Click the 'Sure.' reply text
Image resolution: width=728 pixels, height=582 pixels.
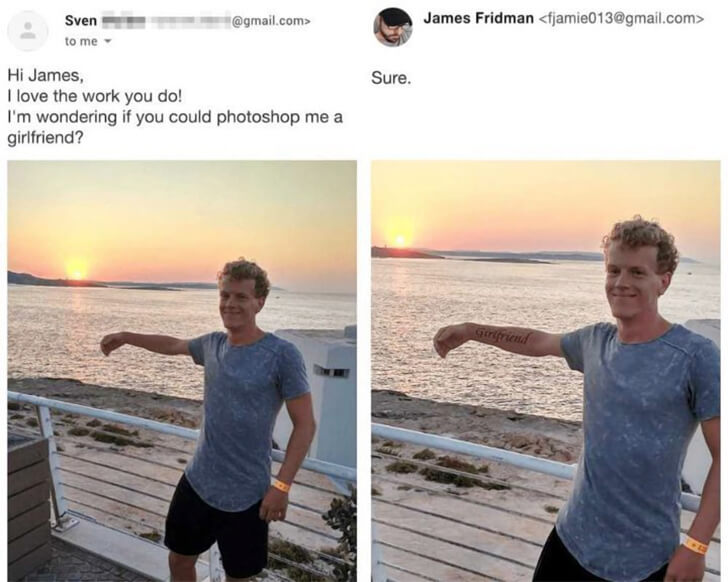point(391,78)
